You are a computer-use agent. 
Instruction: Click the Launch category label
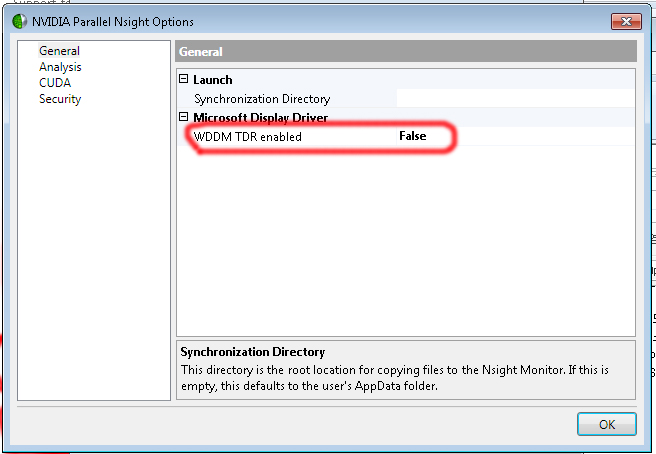[212, 79]
